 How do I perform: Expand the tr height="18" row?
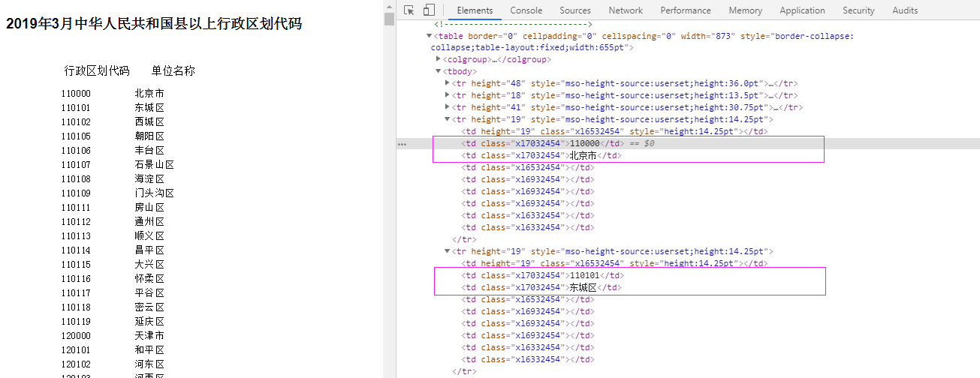pos(448,95)
